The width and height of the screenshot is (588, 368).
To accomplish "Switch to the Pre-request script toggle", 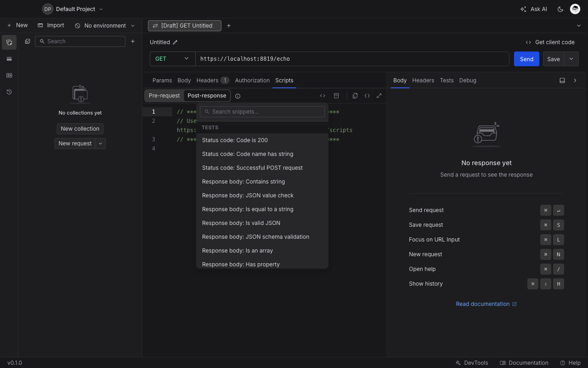I will (x=164, y=96).
